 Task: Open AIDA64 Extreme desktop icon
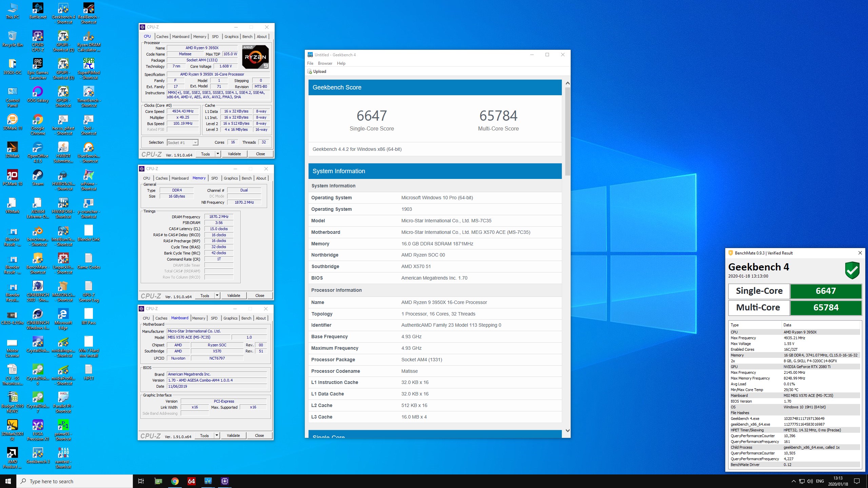coord(38,208)
